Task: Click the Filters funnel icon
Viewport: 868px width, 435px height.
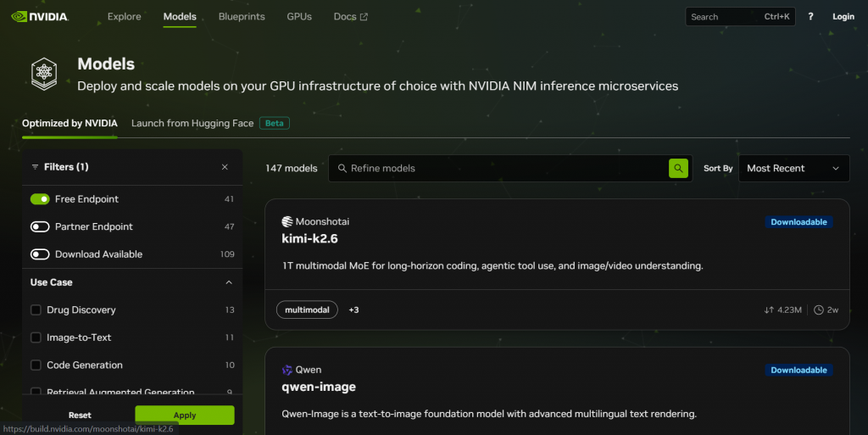Action: click(x=35, y=166)
